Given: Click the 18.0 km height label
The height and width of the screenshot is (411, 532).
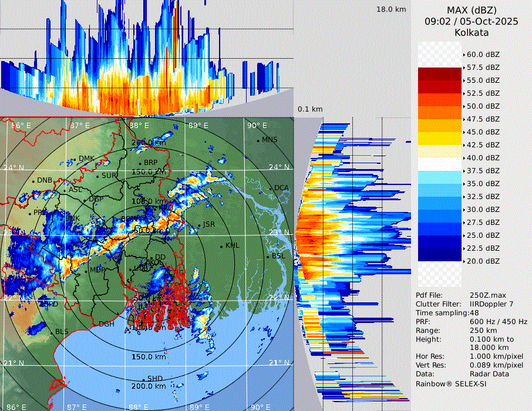Looking at the screenshot, I should click(391, 9).
